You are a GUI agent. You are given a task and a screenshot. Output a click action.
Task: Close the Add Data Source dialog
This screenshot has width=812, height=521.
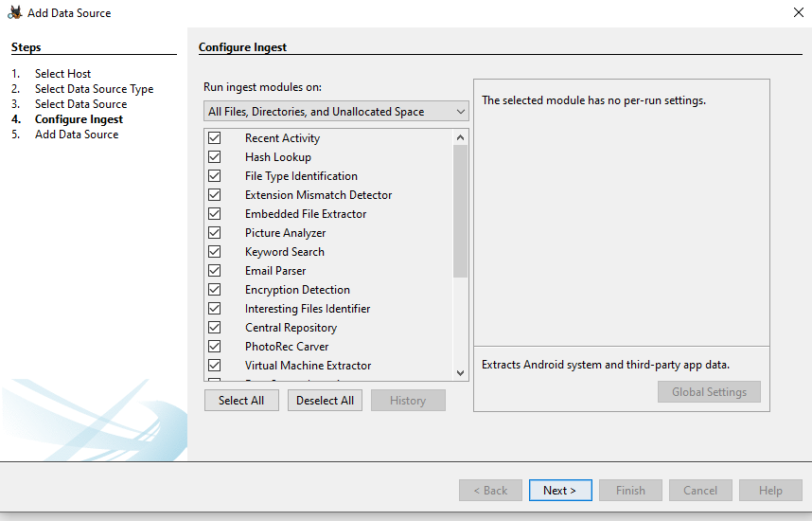[x=798, y=12]
